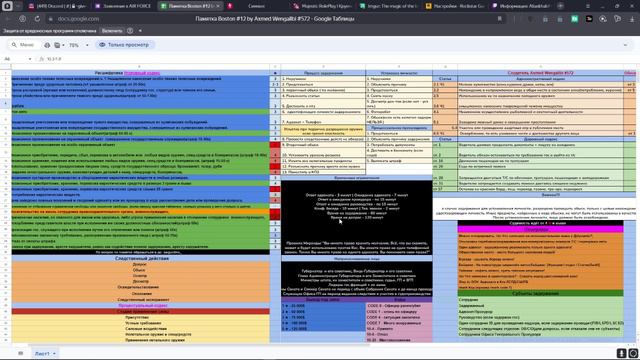Open the all sheets list icon
This screenshot has width=640, height=360.
(x=21, y=353)
